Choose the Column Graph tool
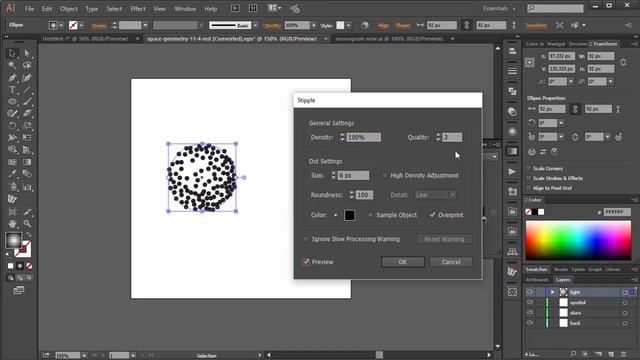This screenshot has height=360, width=640. [x=27, y=187]
